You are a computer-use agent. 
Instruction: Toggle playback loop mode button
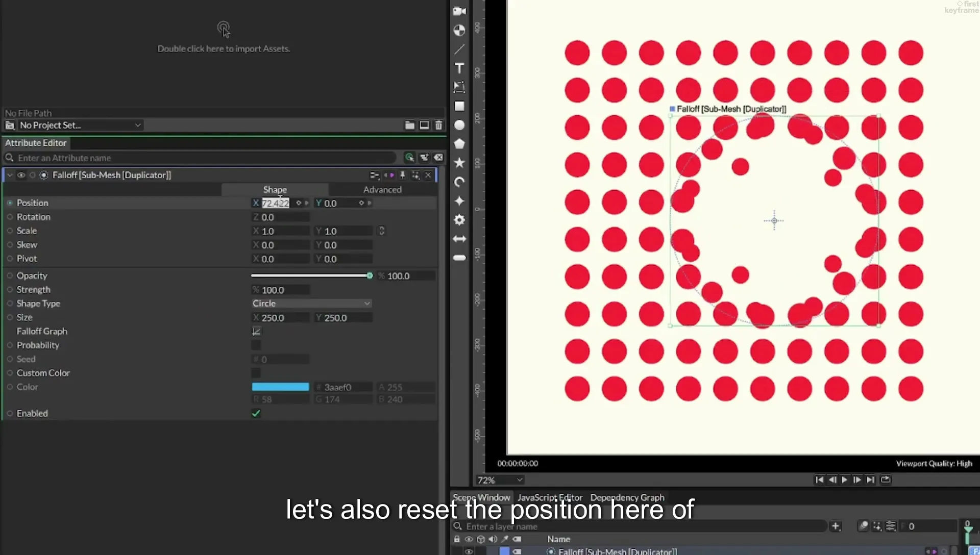pos(886,480)
